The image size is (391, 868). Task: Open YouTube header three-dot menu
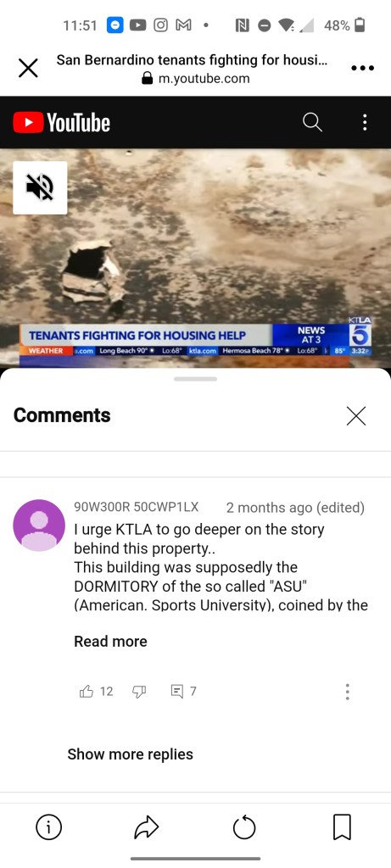365,122
